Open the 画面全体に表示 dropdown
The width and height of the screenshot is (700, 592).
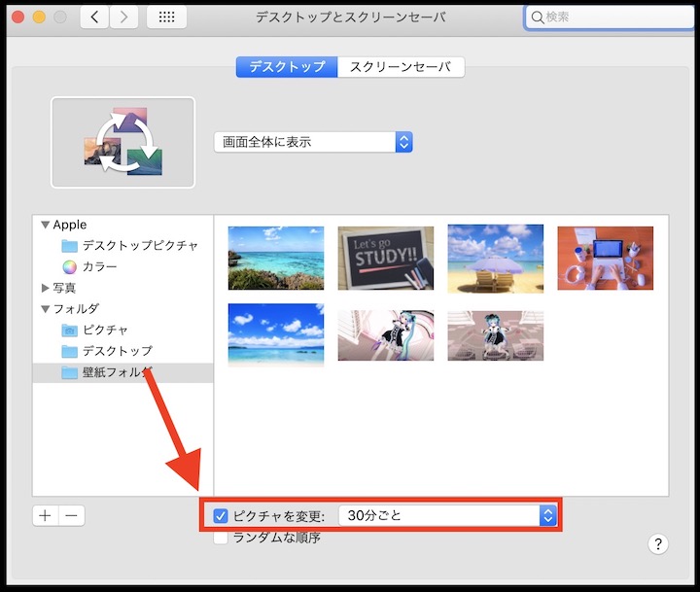pyautogui.click(x=313, y=142)
